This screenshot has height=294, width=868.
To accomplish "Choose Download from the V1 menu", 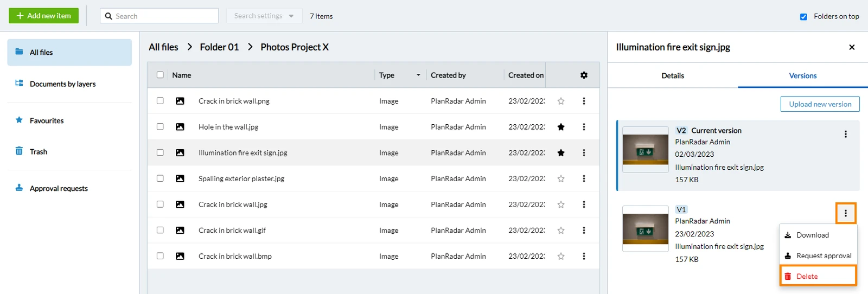I will coord(818,235).
